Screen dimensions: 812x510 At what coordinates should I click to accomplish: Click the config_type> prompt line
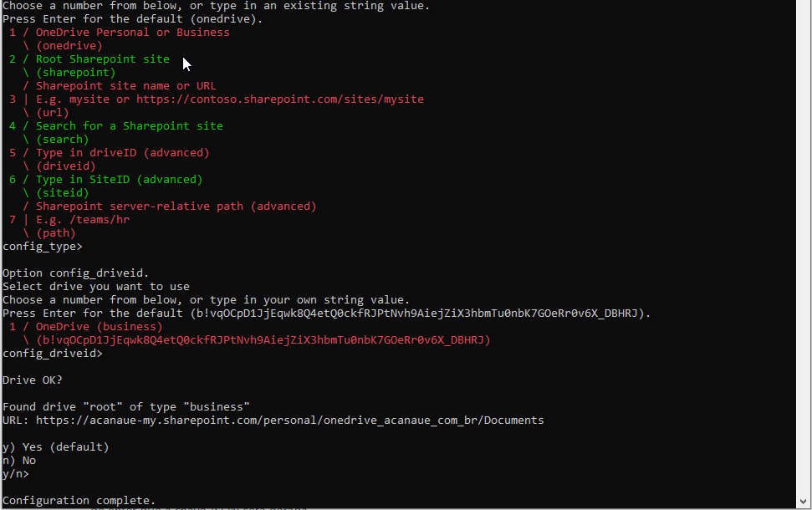pos(43,247)
